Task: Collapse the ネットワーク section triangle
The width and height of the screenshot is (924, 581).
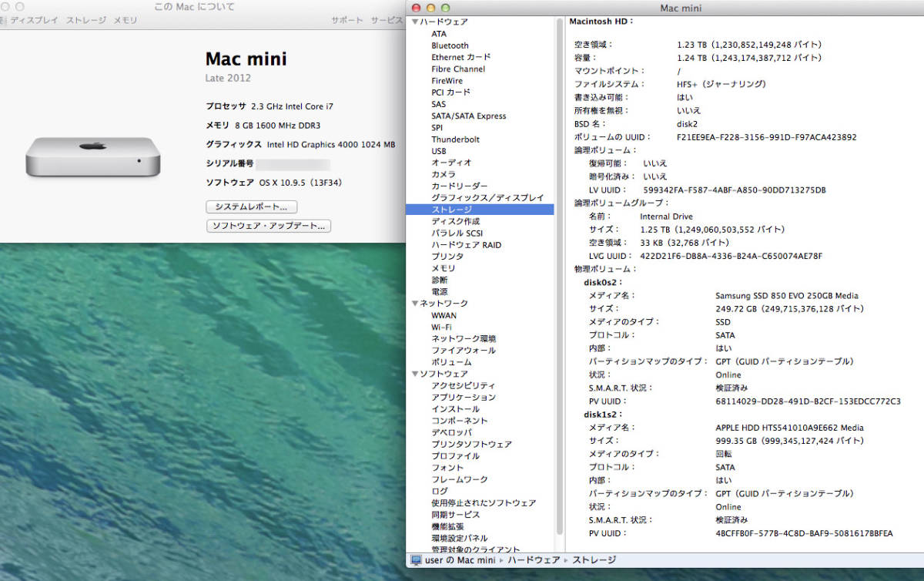Action: coord(415,304)
